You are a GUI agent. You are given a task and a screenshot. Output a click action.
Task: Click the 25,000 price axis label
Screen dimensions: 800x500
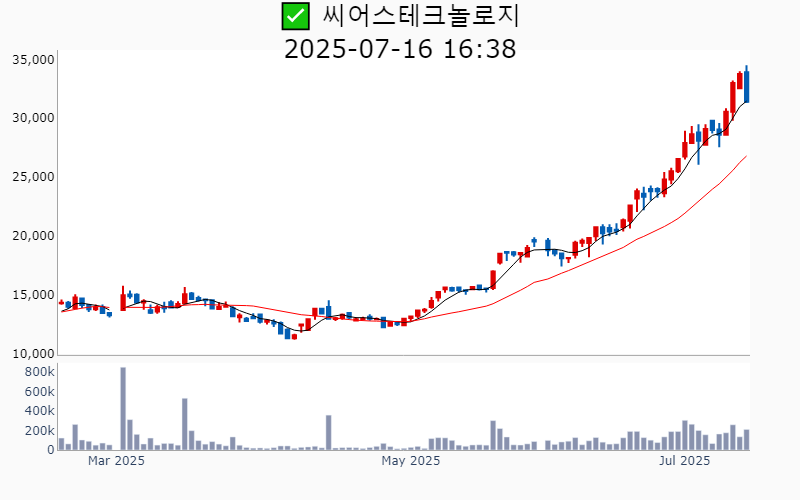tap(33, 177)
